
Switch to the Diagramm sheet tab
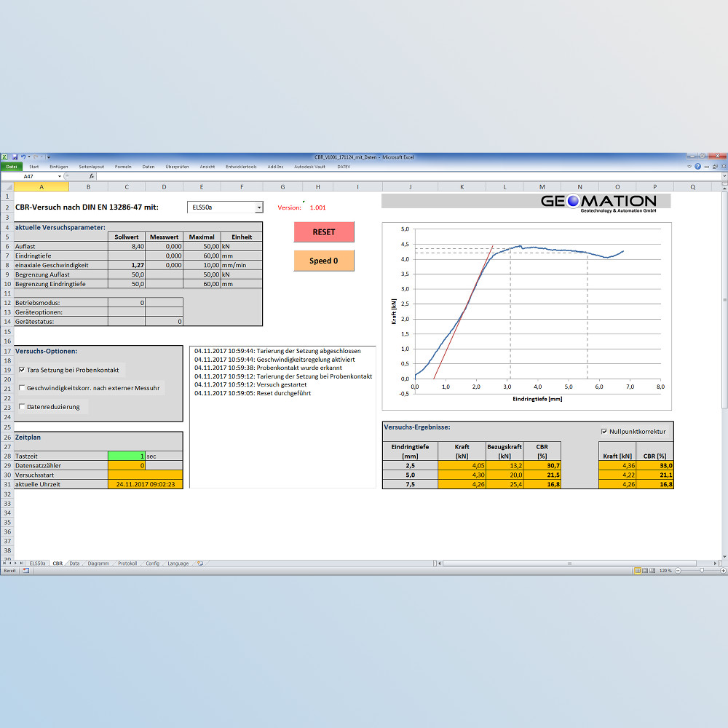(x=98, y=563)
